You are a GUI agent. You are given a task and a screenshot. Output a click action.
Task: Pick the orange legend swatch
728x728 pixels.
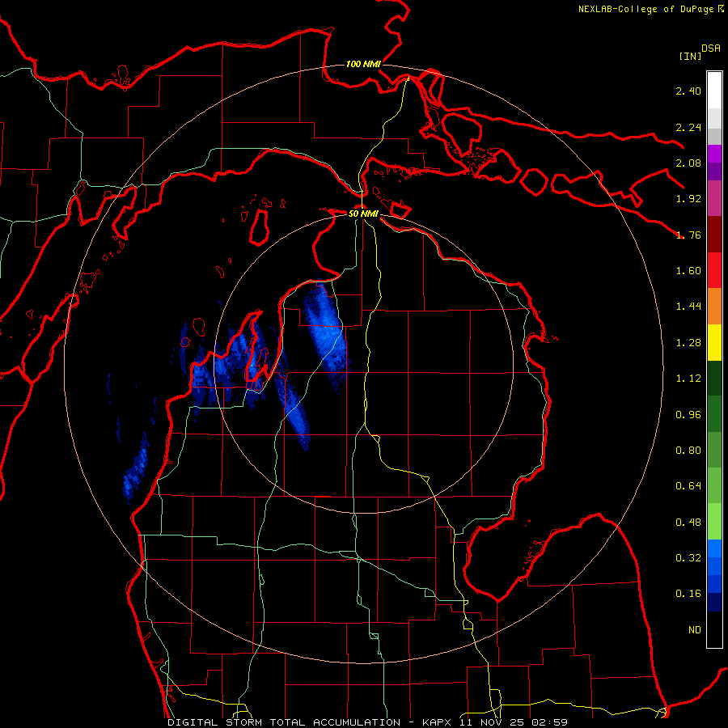(714, 307)
